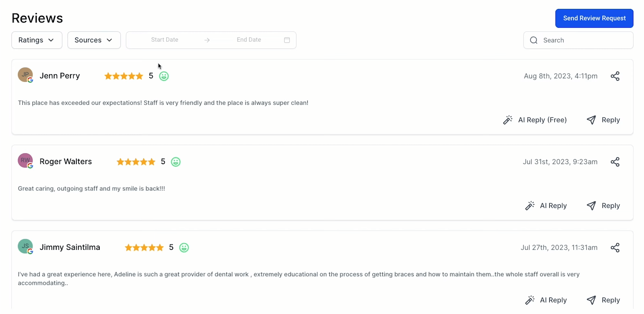The height and width of the screenshot is (314, 644).
Task: Click Jenn Perry's JP avatar
Action: [x=25, y=75]
